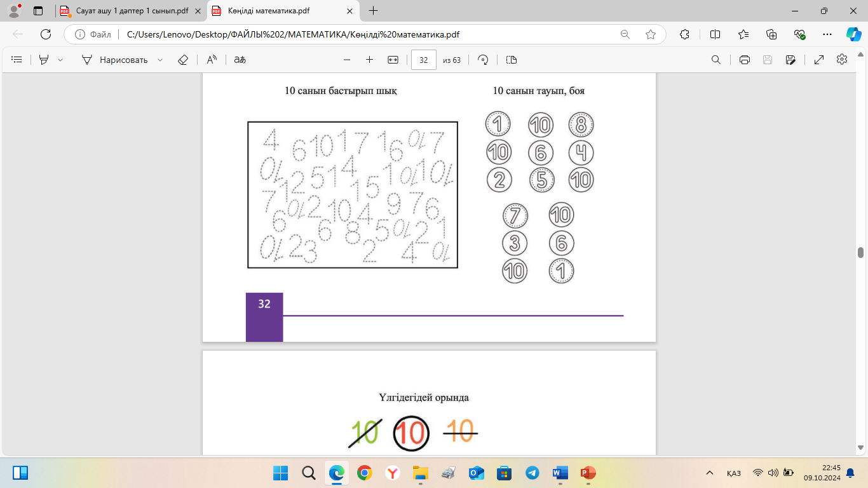Open the dropdown arrow next to Нарисовать
This screenshot has width=868, height=488.
coord(160,60)
